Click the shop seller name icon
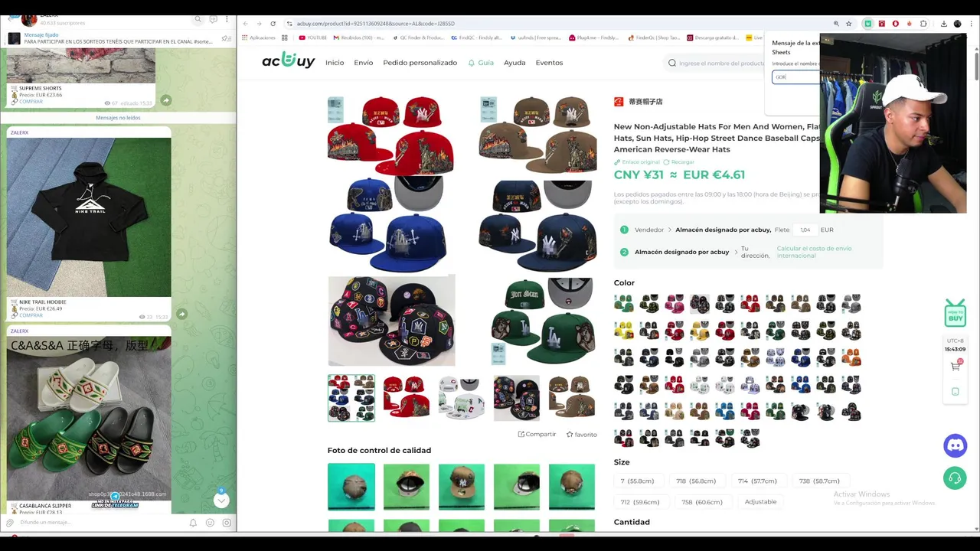 619,101
